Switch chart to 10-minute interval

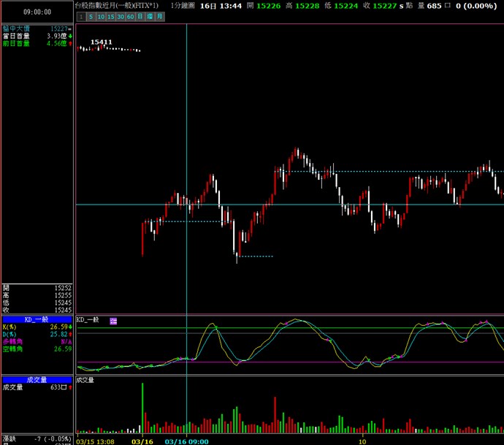point(101,15)
